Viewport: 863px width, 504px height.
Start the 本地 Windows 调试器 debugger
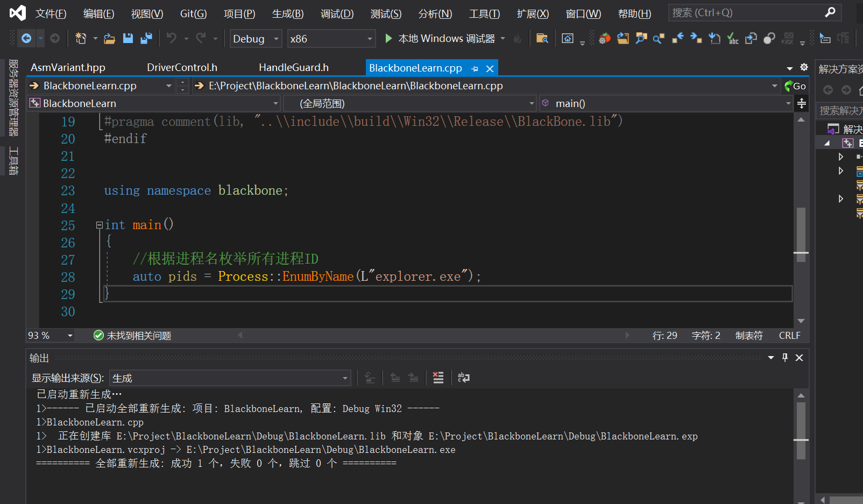pos(440,38)
